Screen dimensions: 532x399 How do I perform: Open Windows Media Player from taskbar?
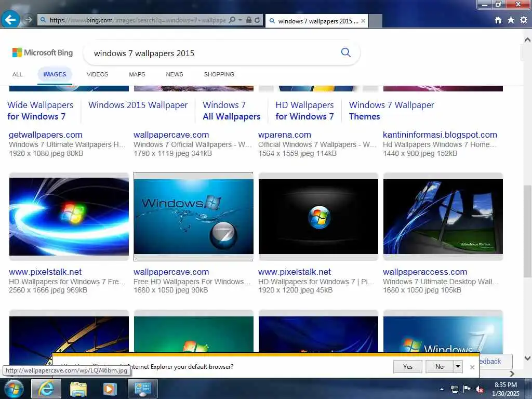[x=110, y=389]
